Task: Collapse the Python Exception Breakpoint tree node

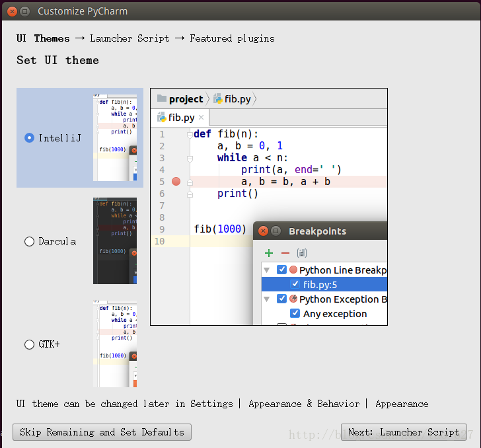Action: click(x=266, y=299)
